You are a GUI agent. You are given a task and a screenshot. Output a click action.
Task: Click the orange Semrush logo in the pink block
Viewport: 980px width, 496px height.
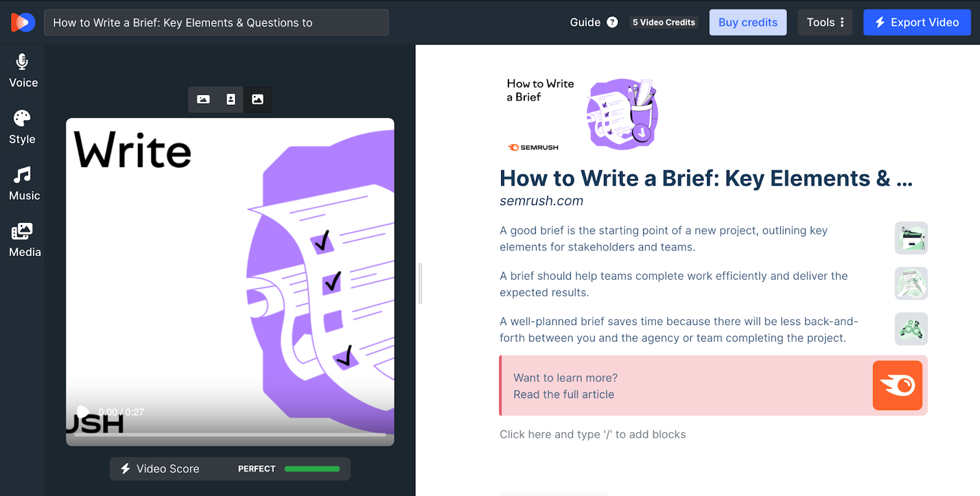point(897,385)
